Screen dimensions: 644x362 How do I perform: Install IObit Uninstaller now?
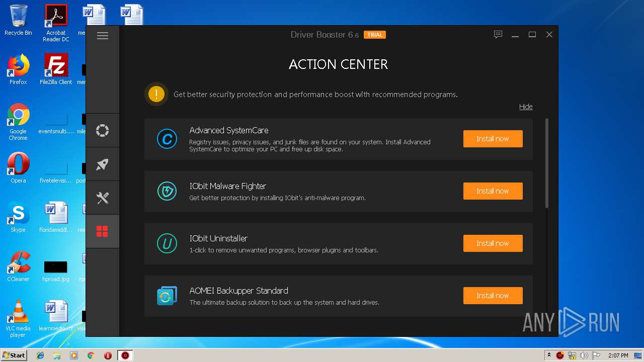pyautogui.click(x=493, y=243)
